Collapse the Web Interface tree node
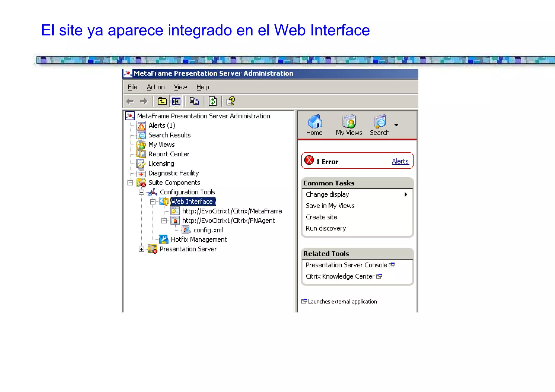The height and width of the screenshot is (392, 555). click(153, 202)
